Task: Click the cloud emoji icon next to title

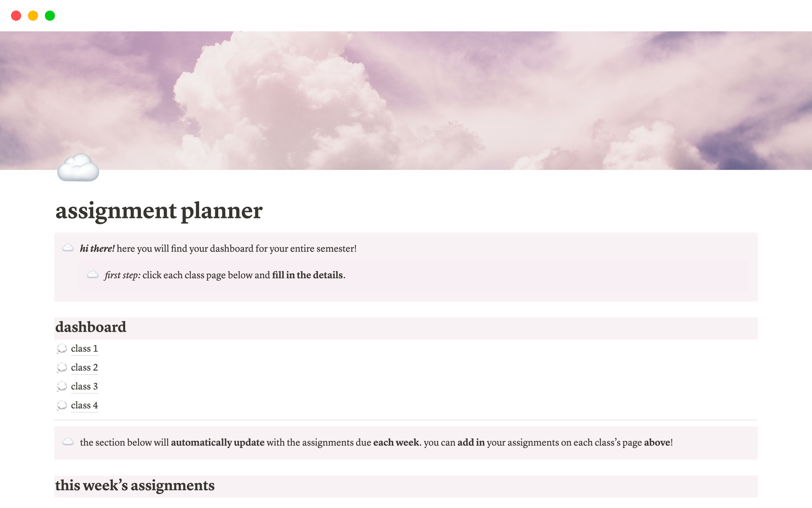Action: pos(78,168)
